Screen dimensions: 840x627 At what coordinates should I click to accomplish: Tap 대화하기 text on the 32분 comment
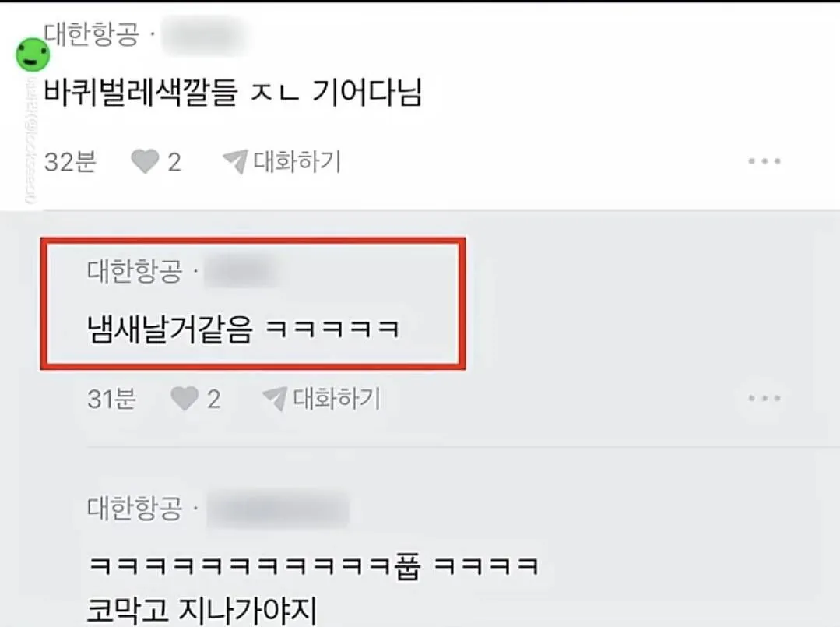pyautogui.click(x=297, y=161)
